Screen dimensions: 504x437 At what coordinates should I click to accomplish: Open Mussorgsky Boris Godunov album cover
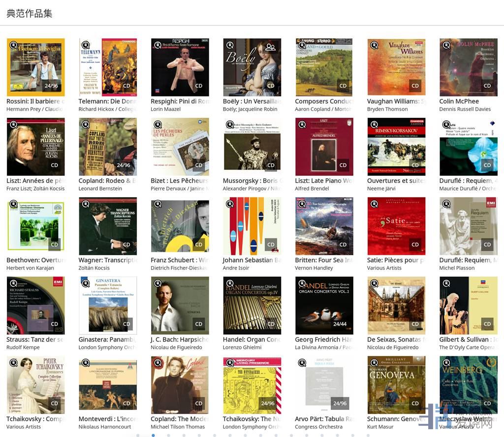[252, 146]
